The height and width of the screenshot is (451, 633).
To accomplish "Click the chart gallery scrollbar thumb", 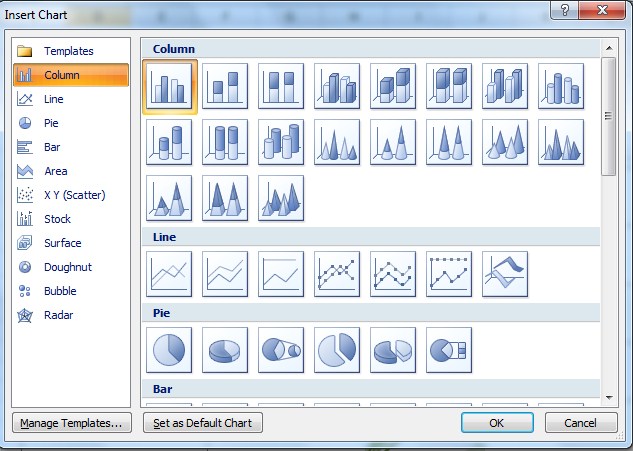I will point(609,116).
